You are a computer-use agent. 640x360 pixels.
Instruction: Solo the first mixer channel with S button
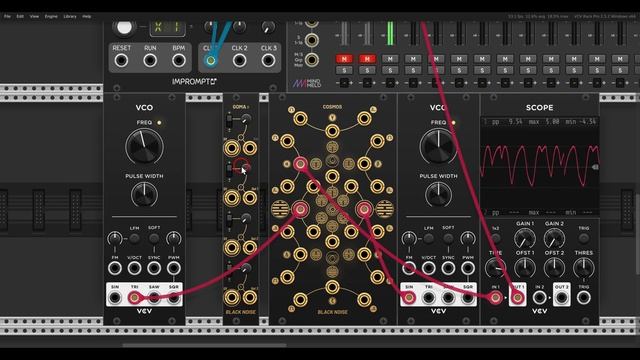pyautogui.click(x=344, y=71)
